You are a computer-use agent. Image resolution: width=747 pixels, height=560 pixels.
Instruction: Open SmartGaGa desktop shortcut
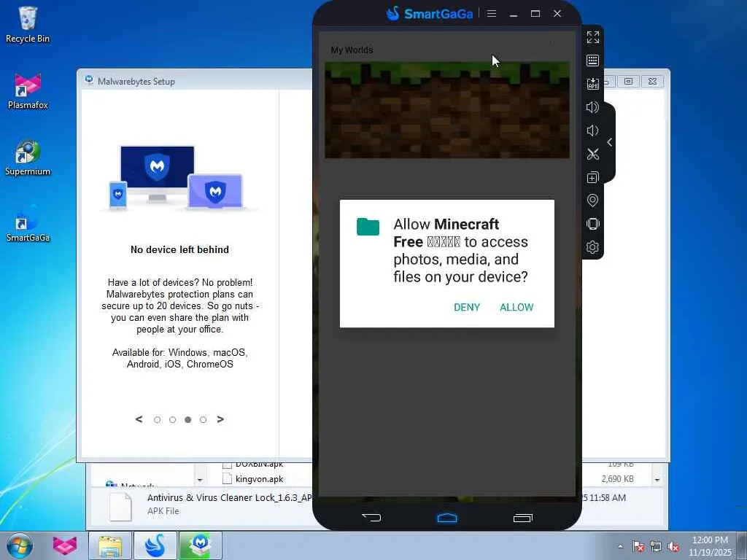[28, 224]
